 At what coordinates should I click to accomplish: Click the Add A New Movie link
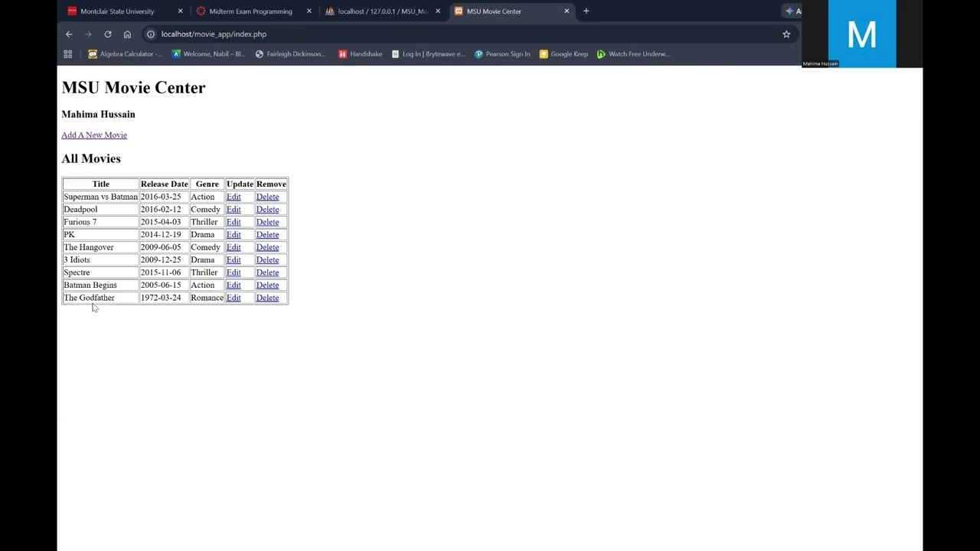(x=94, y=135)
